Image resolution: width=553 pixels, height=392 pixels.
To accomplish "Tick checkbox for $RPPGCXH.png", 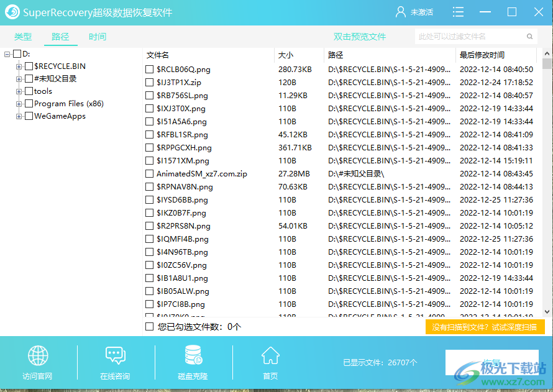I will click(150, 148).
